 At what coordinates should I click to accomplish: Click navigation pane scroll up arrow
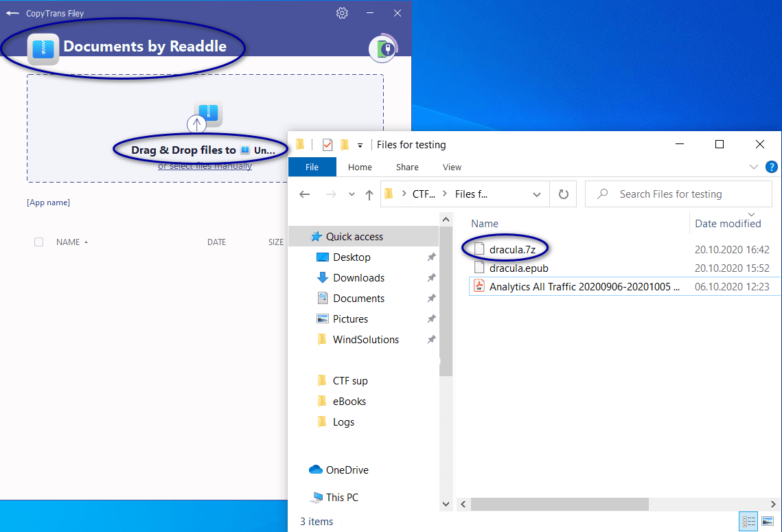point(446,220)
